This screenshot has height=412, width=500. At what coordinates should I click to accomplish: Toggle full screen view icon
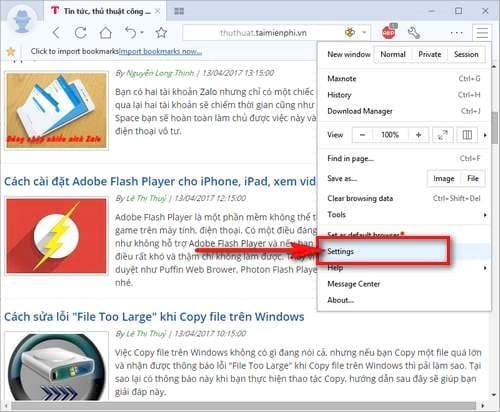click(x=443, y=135)
